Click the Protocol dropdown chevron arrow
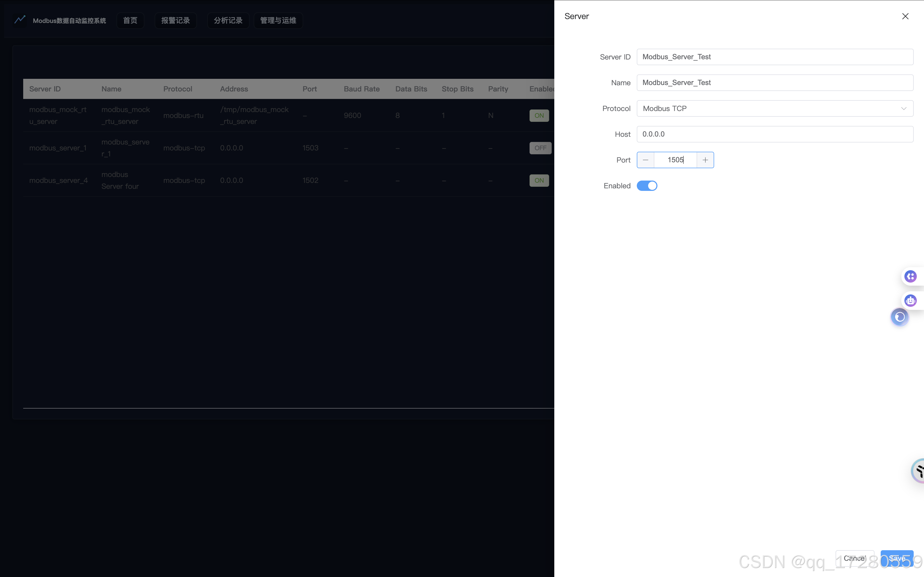Image resolution: width=924 pixels, height=577 pixels. [x=903, y=109]
